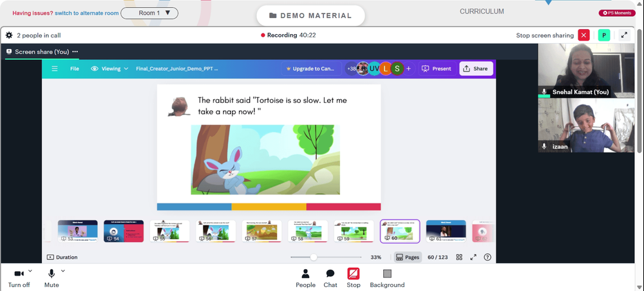Select the UV collaborator avatar

(374, 68)
